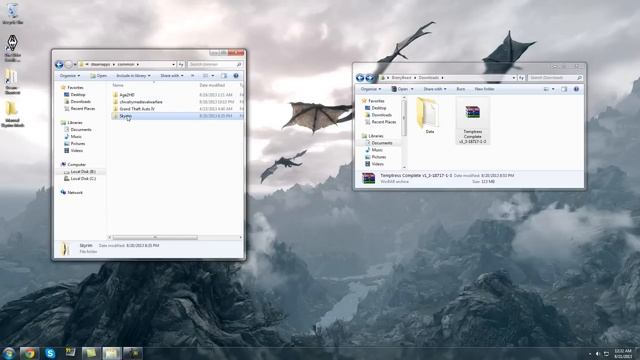
Task: Select the Data folder thumbnail
Action: [429, 116]
